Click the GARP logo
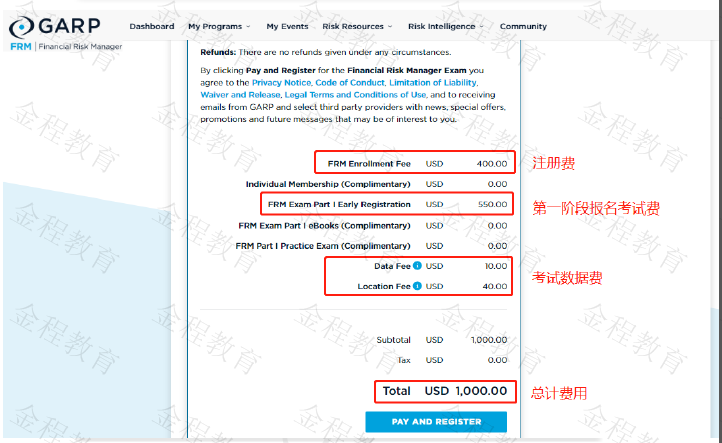The height and width of the screenshot is (443, 722). (x=55, y=26)
